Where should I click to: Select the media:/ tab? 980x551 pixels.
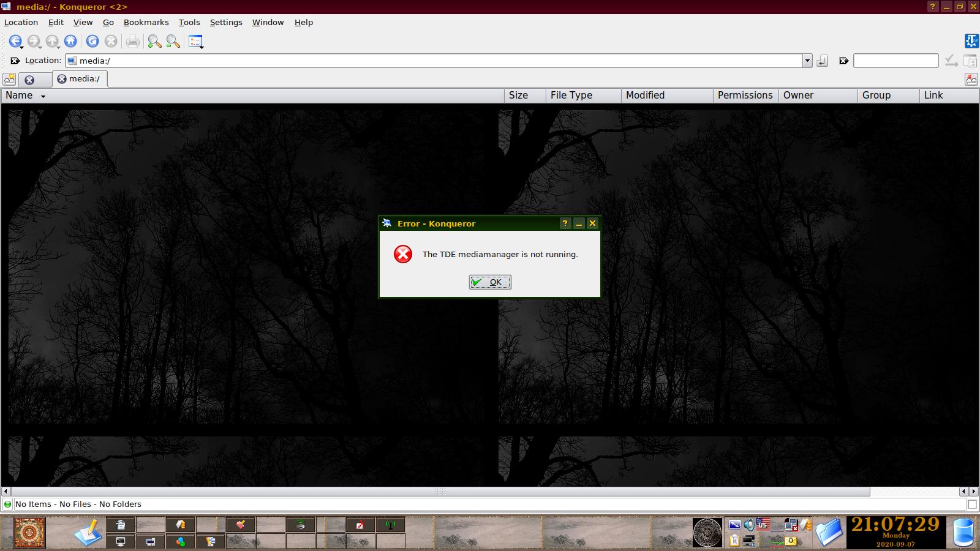click(x=80, y=79)
